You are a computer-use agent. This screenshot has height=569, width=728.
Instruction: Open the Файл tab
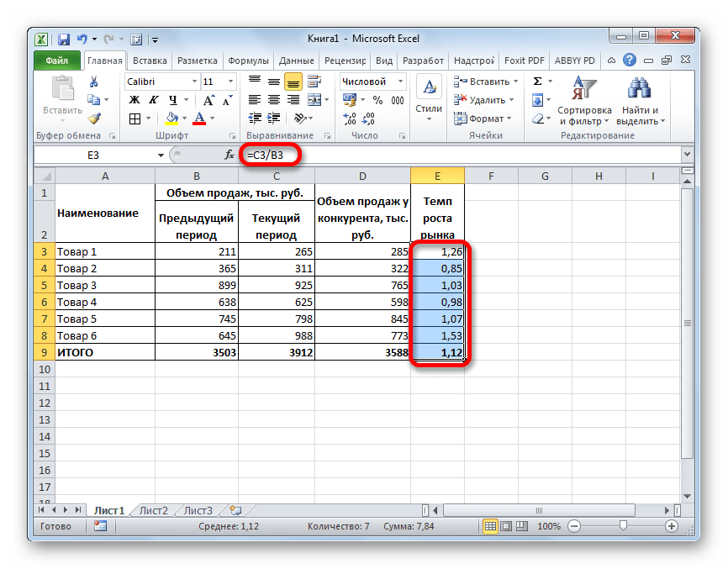tap(57, 61)
